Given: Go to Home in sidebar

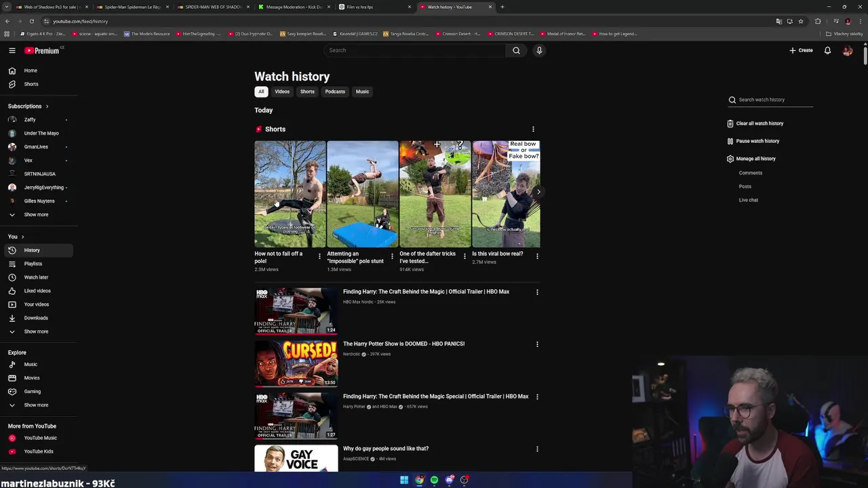Looking at the screenshot, I should [37, 70].
